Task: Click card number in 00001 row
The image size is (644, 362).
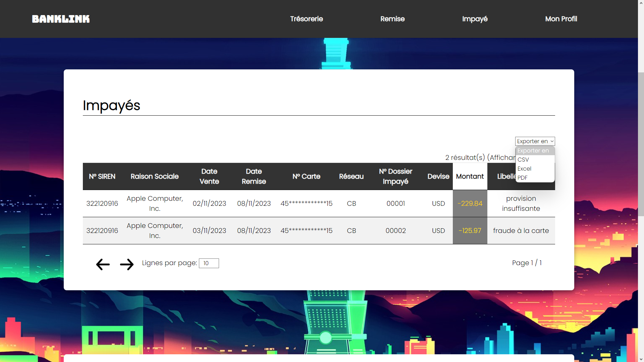Action: pyautogui.click(x=306, y=203)
